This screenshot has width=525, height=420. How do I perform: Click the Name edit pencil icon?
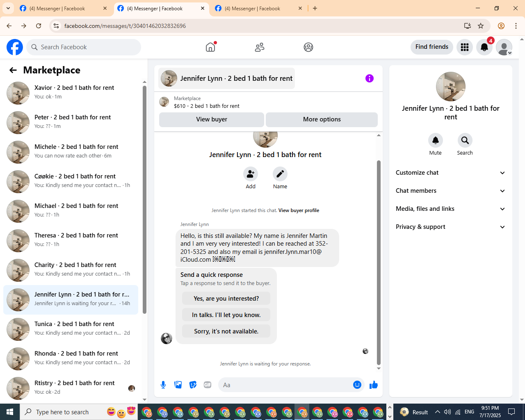tap(280, 174)
